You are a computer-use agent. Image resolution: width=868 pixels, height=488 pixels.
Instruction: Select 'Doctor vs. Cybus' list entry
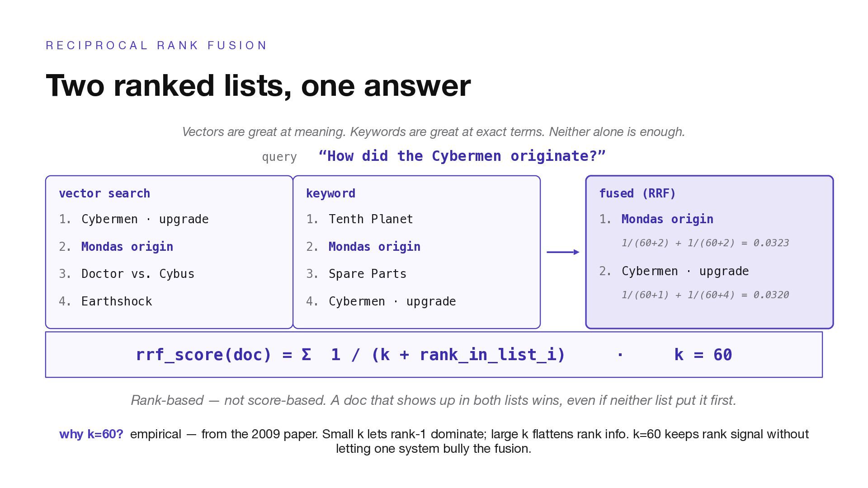point(137,274)
